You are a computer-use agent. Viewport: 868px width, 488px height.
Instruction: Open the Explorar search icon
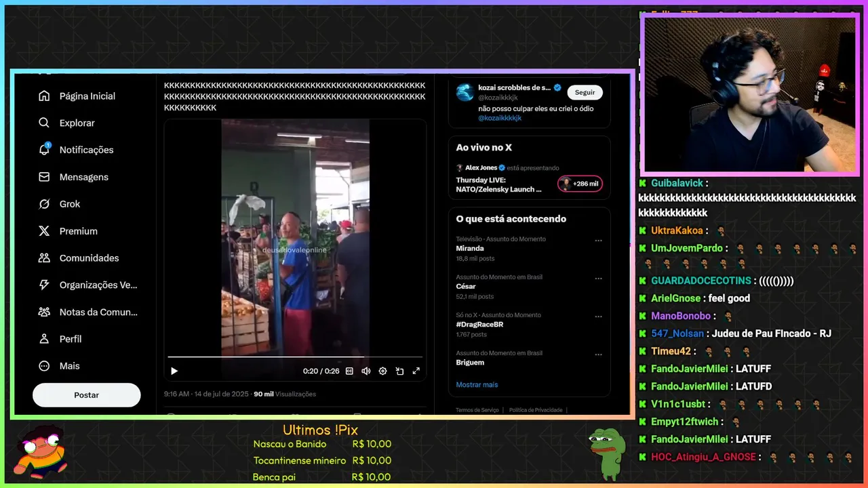coord(44,123)
